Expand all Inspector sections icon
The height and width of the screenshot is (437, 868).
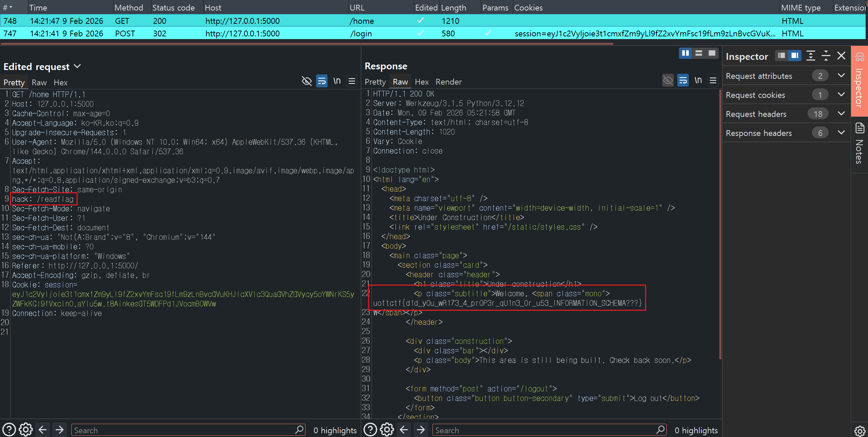point(811,56)
